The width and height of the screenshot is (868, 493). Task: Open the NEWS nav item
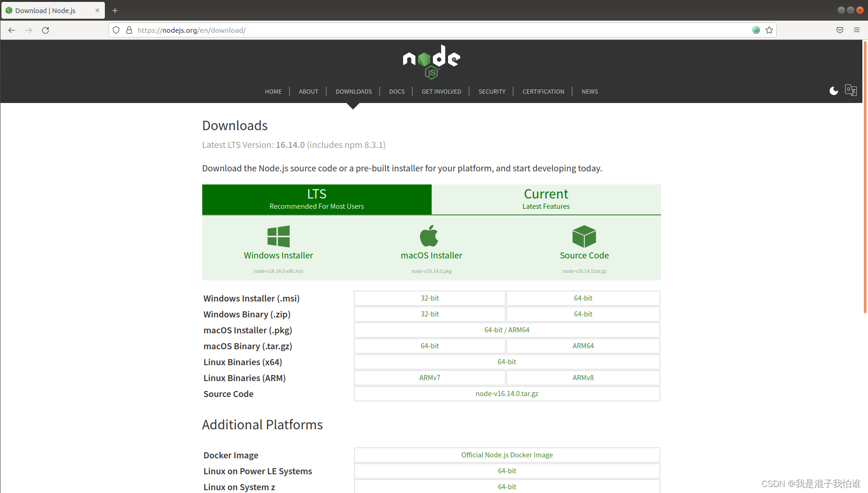pos(590,91)
